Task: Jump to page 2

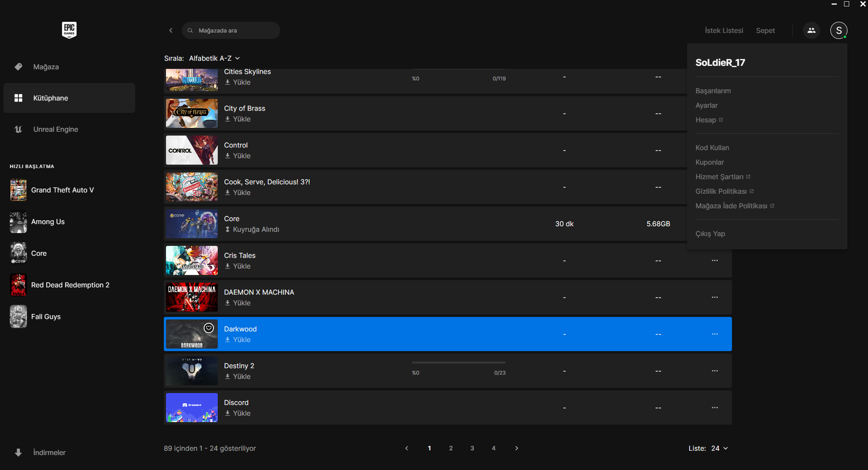Action: click(451, 448)
